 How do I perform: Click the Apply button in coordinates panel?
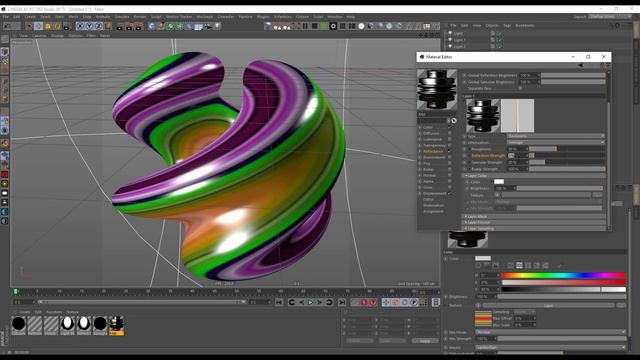click(424, 341)
